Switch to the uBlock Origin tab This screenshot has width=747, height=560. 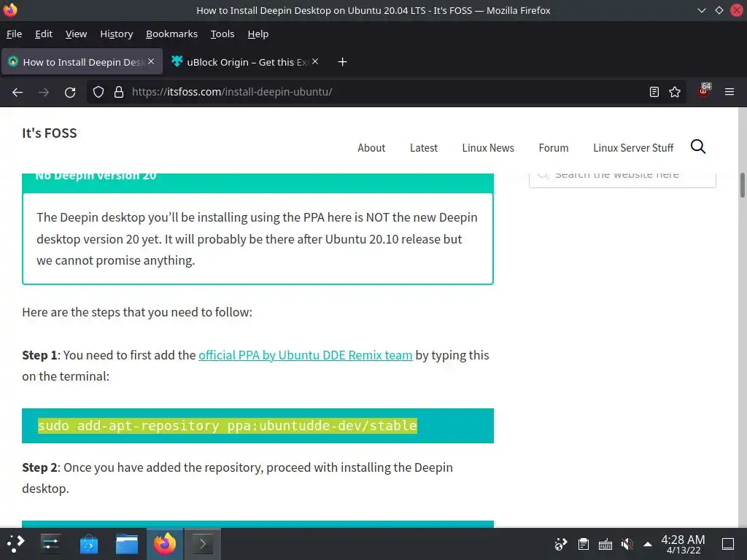click(245, 62)
